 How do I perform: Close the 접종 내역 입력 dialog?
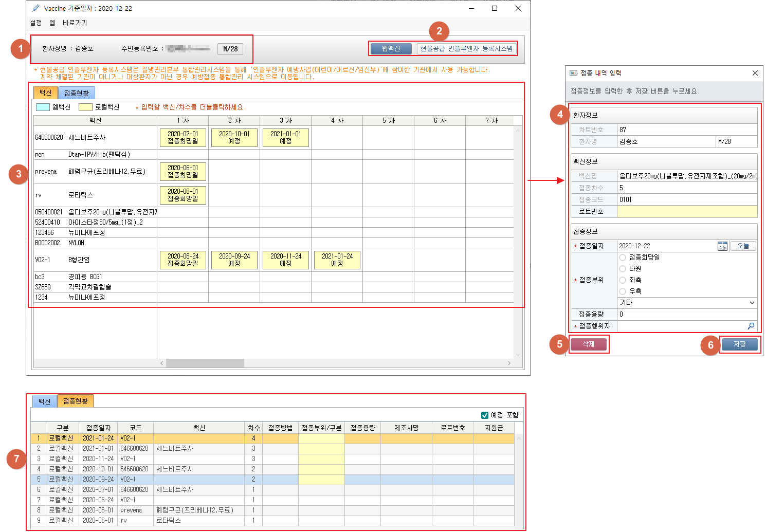[755, 73]
